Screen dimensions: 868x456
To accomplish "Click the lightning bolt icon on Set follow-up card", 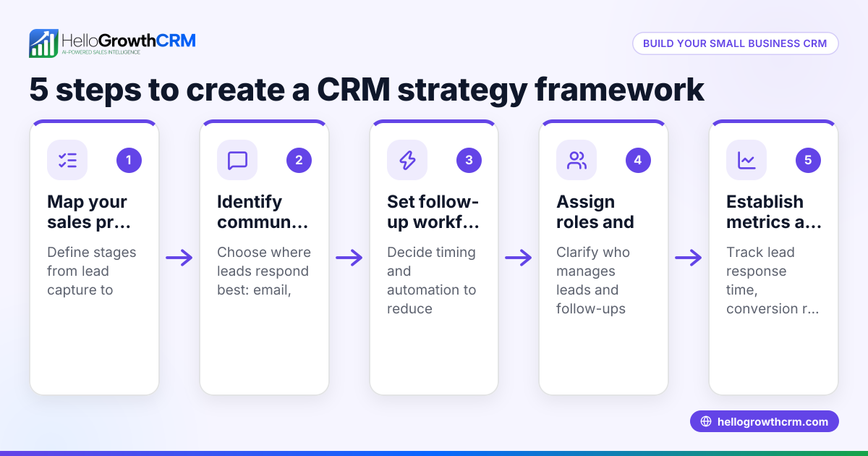I will 407,160.
